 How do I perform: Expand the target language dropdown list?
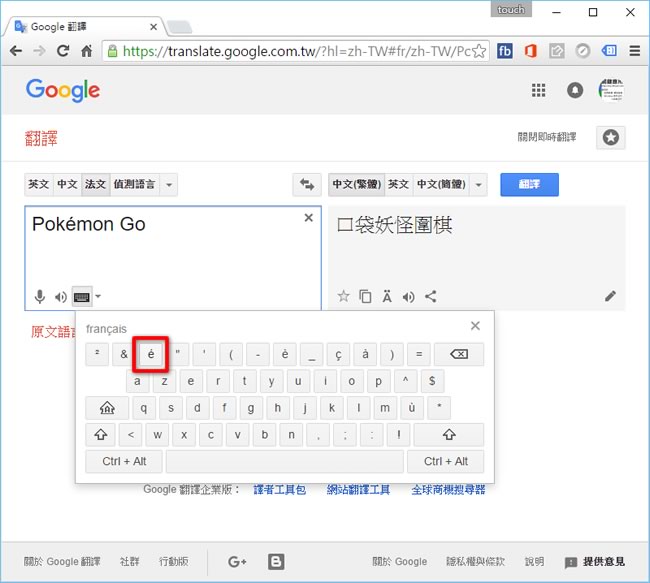(479, 185)
